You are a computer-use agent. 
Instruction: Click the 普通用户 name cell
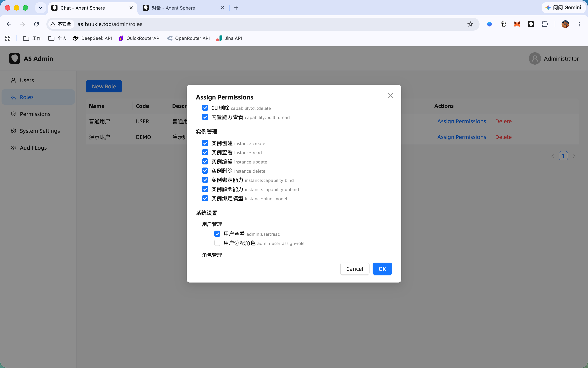coord(99,121)
